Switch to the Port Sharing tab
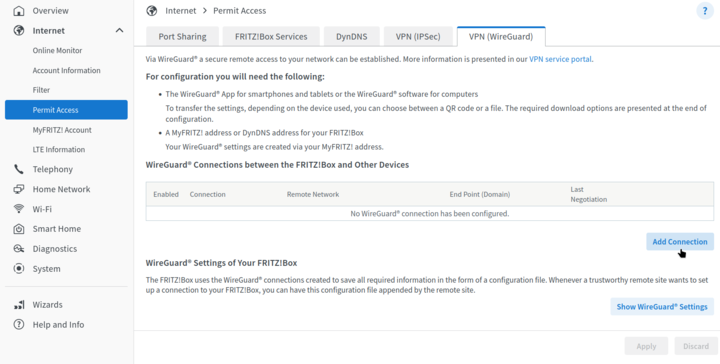The width and height of the screenshot is (720, 364). click(182, 37)
